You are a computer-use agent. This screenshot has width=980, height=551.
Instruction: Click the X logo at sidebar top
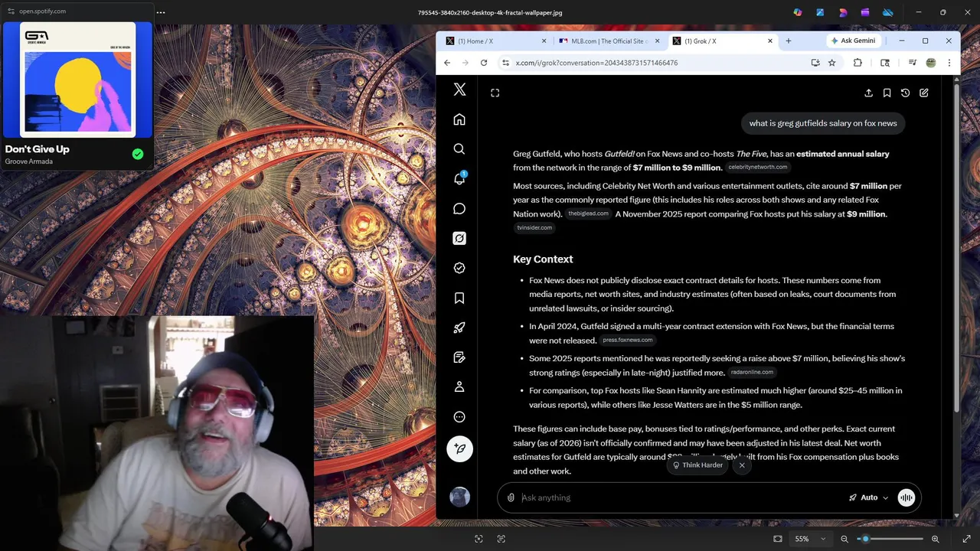(x=459, y=90)
